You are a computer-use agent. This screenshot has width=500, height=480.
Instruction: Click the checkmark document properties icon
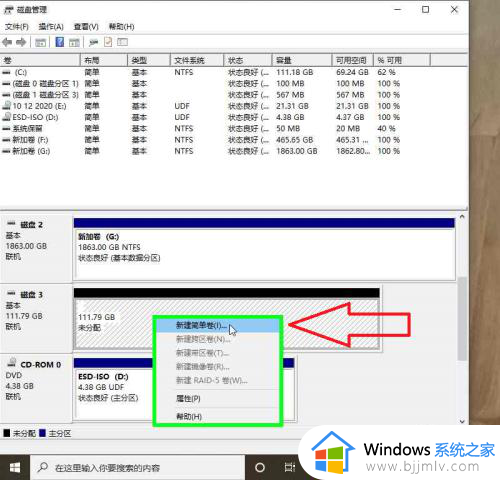108,42
